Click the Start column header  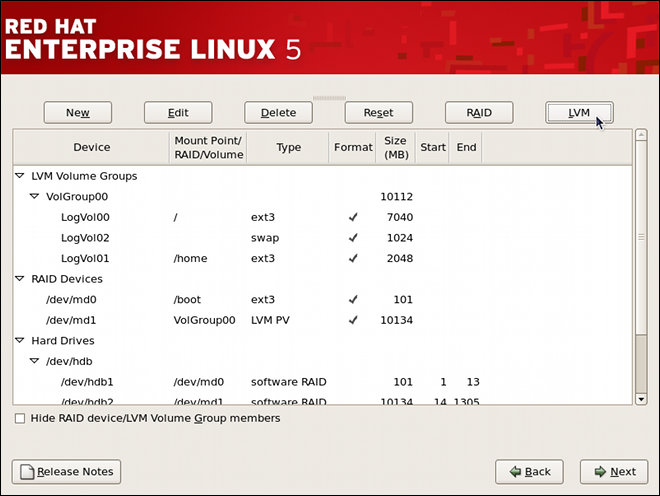tap(433, 147)
